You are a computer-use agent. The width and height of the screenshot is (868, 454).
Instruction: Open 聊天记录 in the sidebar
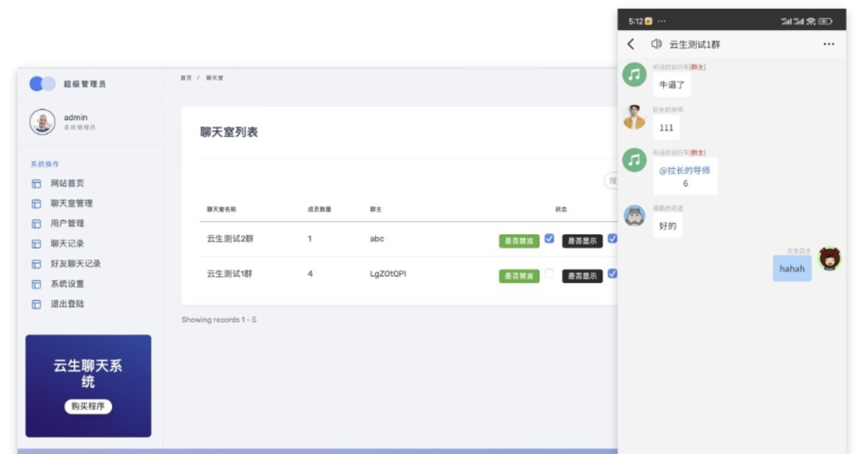pyautogui.click(x=67, y=244)
